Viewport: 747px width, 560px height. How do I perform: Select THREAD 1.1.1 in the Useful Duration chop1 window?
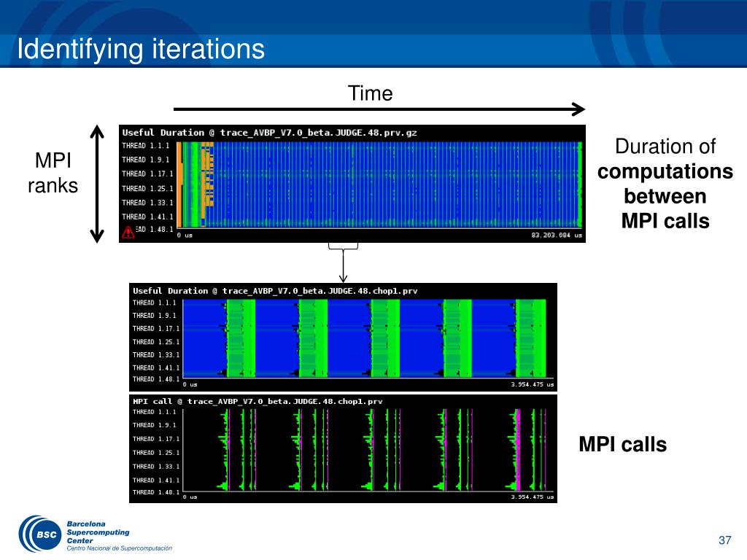[155, 303]
